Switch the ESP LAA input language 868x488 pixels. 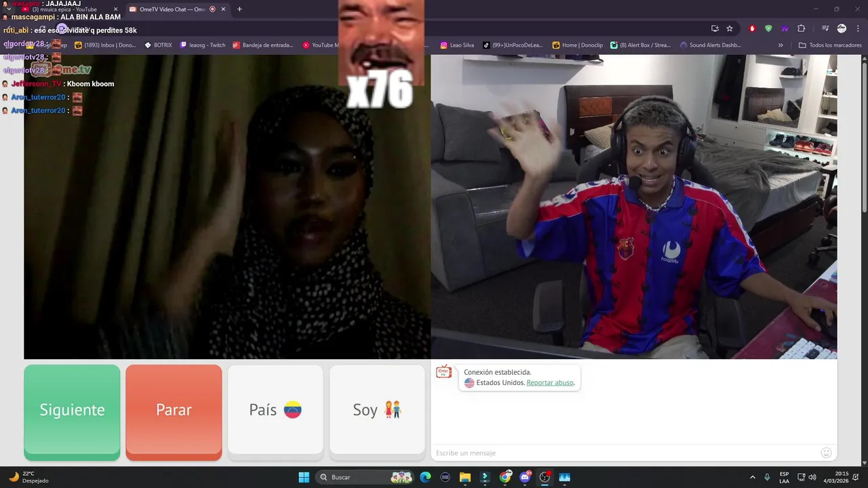click(x=784, y=477)
